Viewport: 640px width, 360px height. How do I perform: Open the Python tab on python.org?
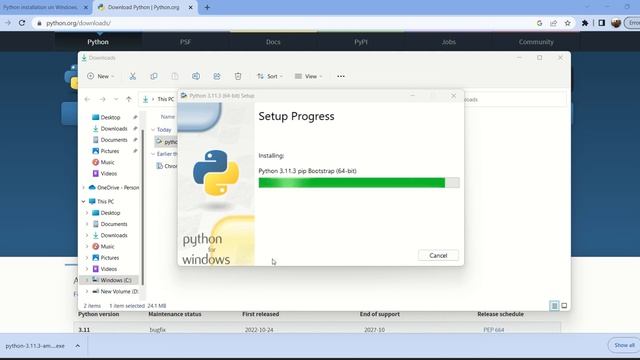pos(98,42)
